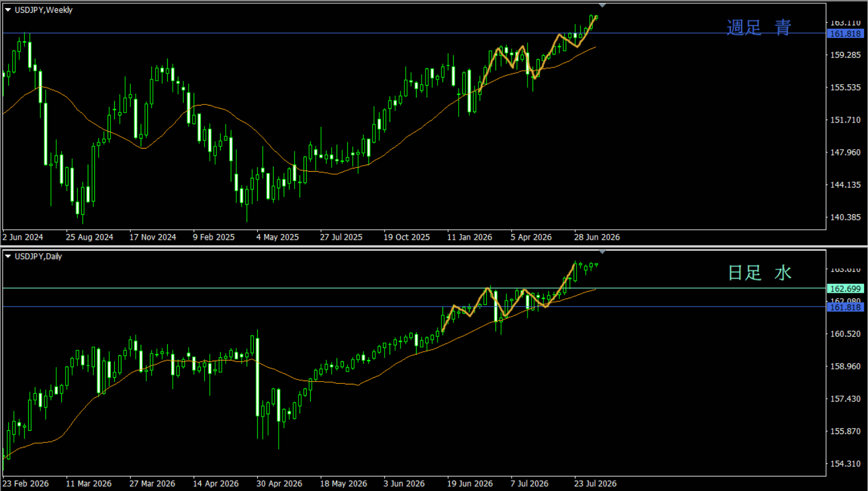Click the 5 Apr 2026 date label

[x=531, y=237]
